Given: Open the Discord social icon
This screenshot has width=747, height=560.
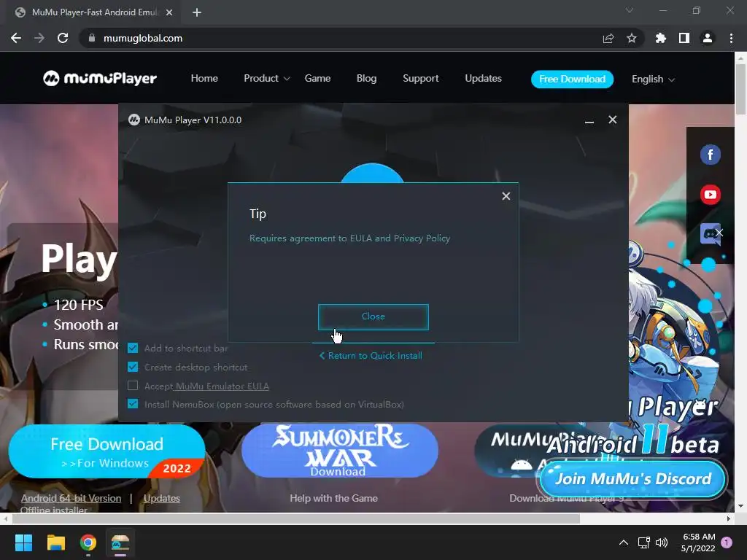Looking at the screenshot, I should tap(708, 234).
